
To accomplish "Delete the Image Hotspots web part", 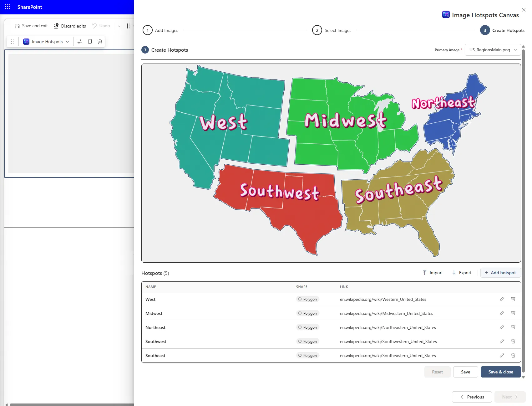I will (100, 42).
